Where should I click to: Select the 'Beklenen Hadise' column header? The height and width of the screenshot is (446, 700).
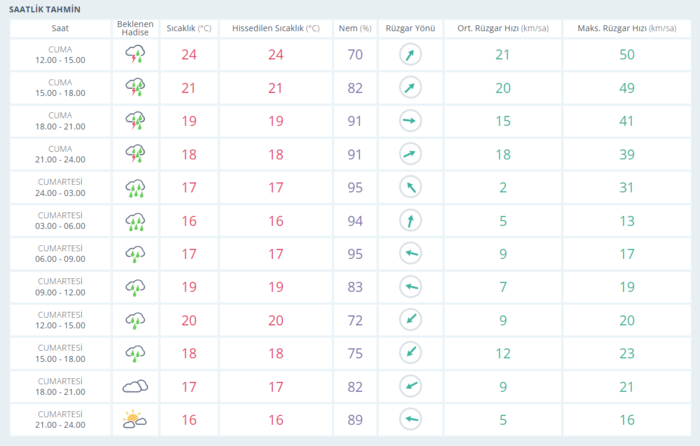[135, 27]
